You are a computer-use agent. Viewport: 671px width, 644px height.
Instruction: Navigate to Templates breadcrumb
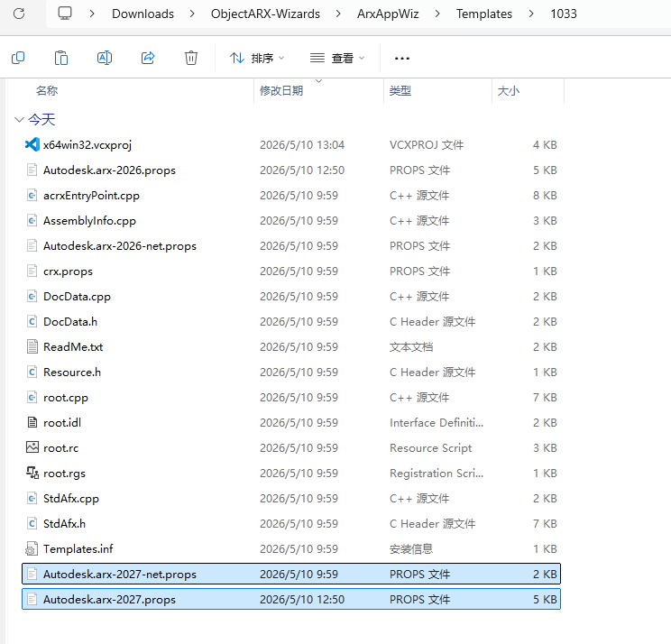[484, 14]
